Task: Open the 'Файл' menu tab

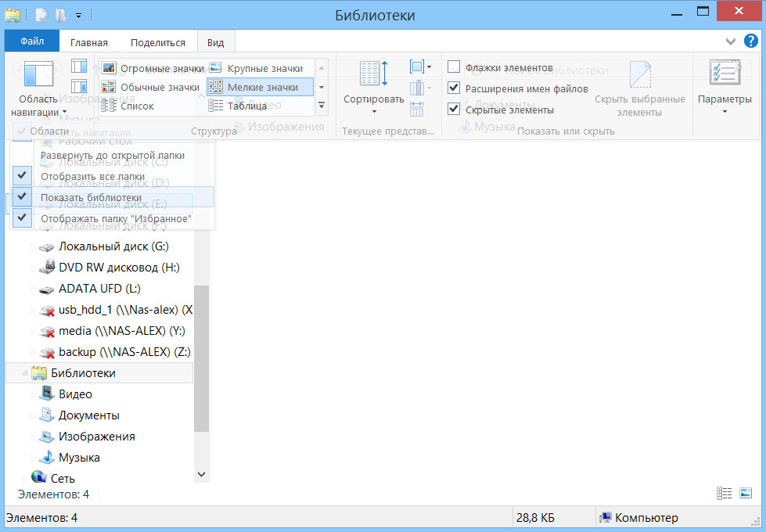Action: coord(32,41)
